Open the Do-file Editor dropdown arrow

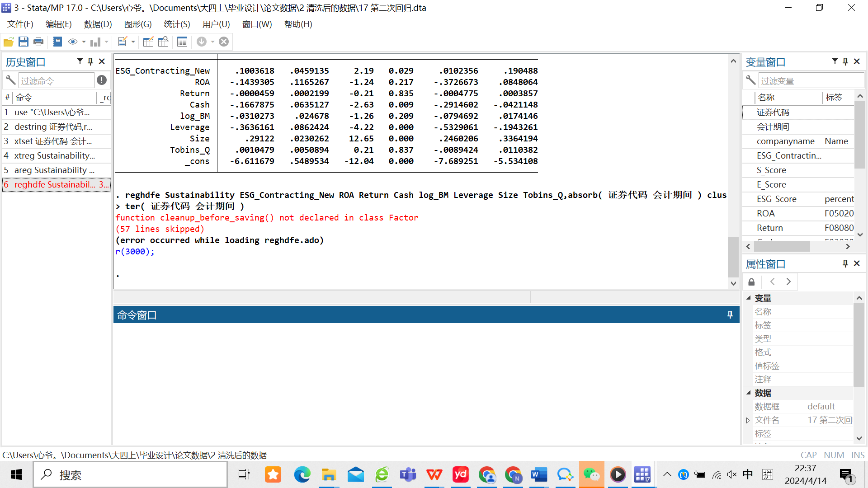(x=133, y=42)
